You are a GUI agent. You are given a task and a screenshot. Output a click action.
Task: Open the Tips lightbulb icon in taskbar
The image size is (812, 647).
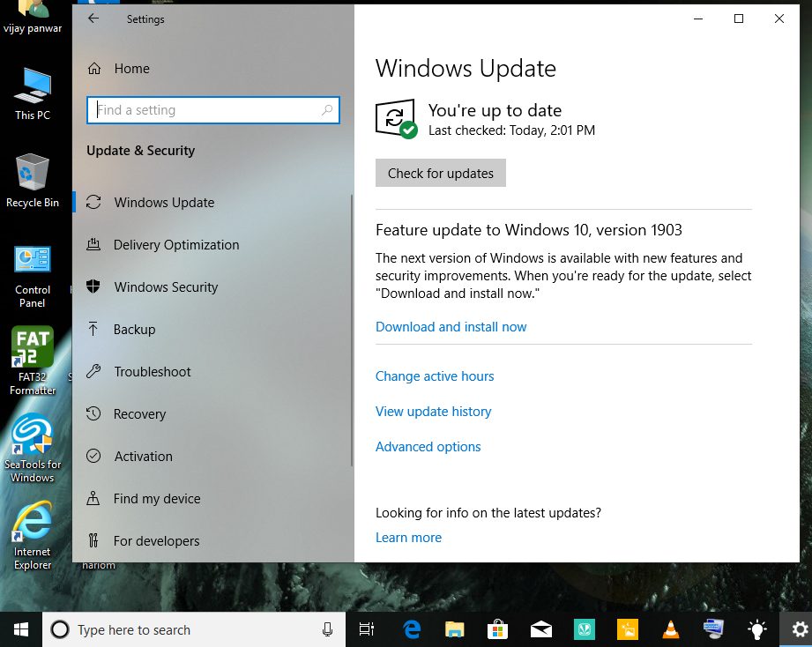pos(757,629)
